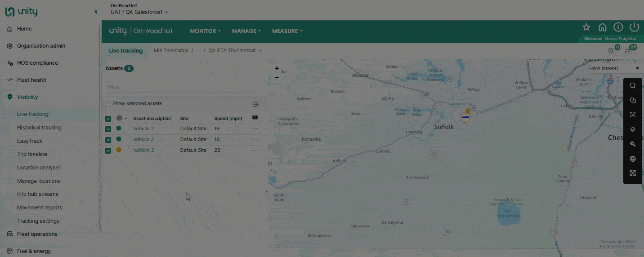Open Tracking settings page
Viewport: 644px width, 257px height.
point(38,221)
